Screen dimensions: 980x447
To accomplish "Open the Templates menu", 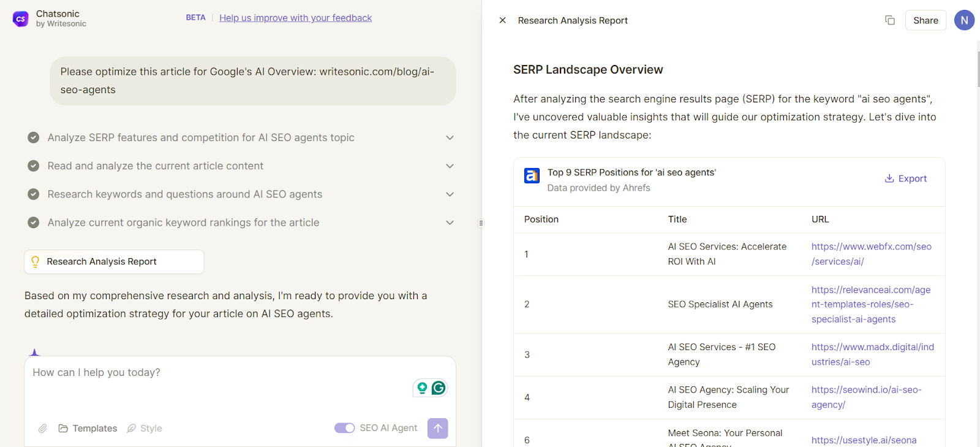I will (88, 428).
